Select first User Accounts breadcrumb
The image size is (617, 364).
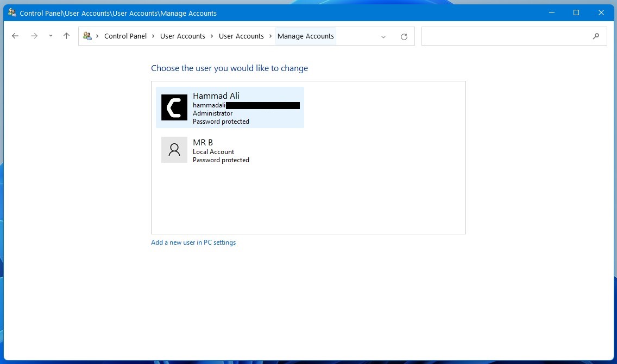click(x=182, y=36)
